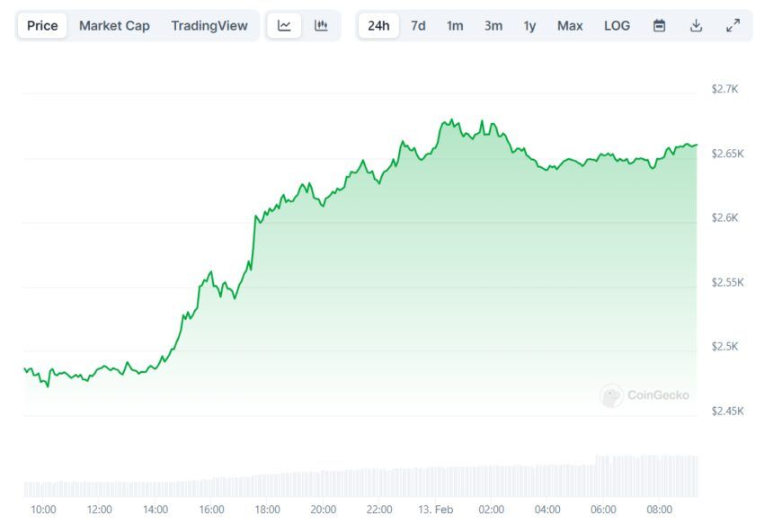Download the chart data

pyautogui.click(x=696, y=25)
